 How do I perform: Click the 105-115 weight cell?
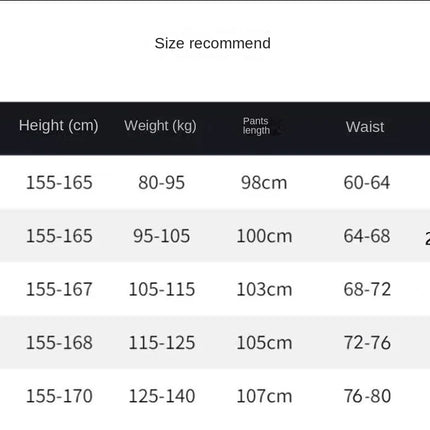tap(162, 289)
